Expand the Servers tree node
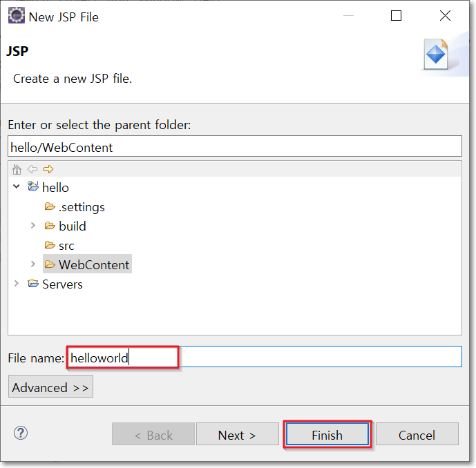 point(17,284)
